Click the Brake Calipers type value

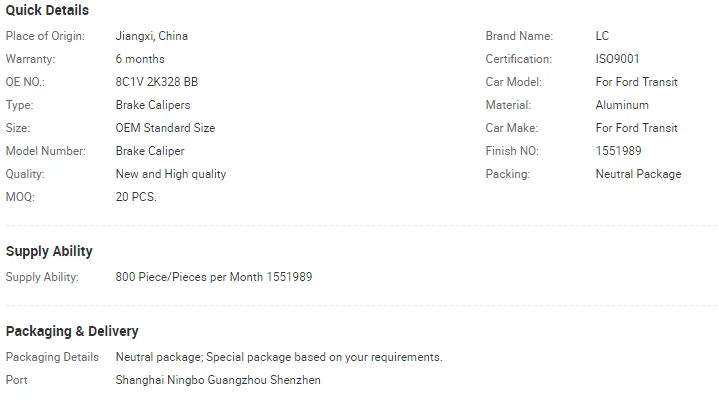click(152, 105)
